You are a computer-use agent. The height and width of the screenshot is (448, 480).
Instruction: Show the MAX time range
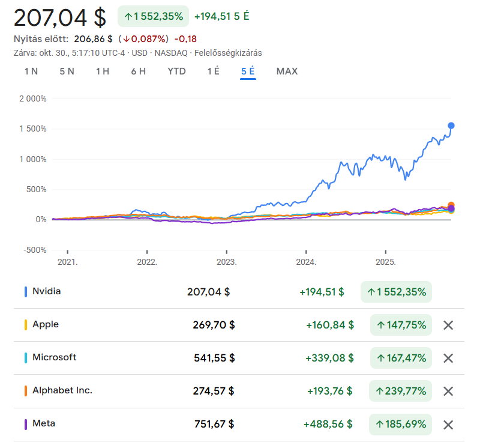[287, 71]
